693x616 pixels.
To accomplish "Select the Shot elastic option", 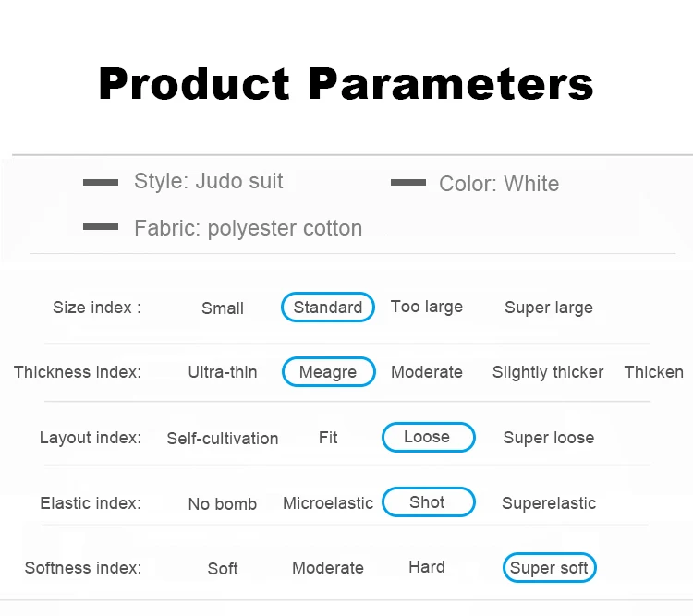I will click(x=428, y=502).
